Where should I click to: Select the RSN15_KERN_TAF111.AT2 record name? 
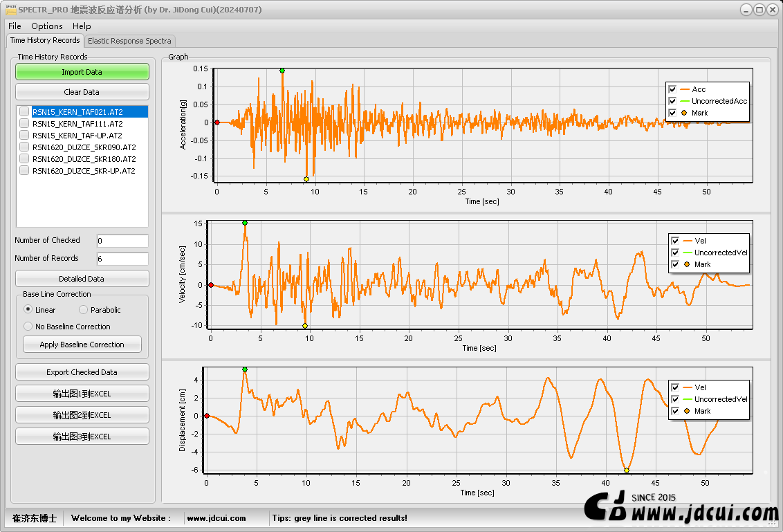(x=77, y=124)
